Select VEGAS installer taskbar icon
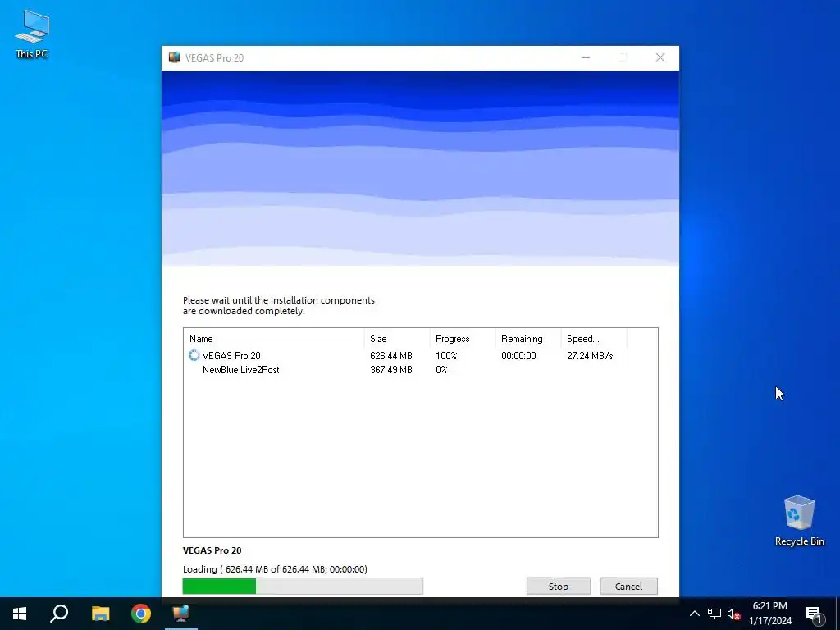Screen dimensions: 840x630 coord(181,614)
